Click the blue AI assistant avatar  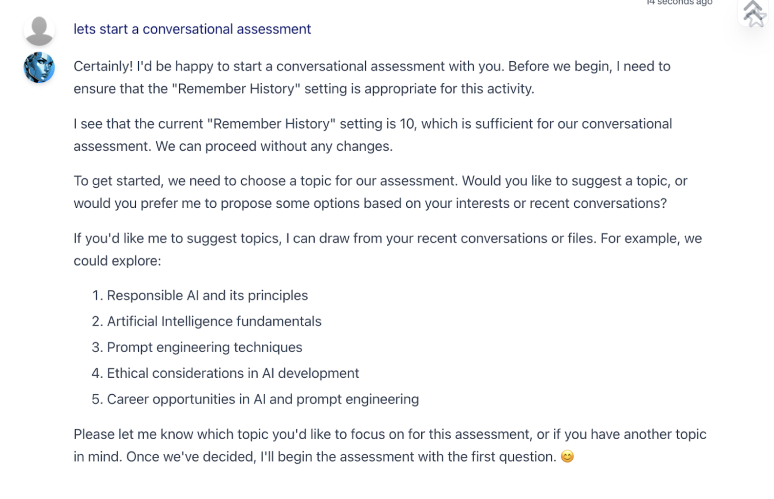click(x=39, y=68)
